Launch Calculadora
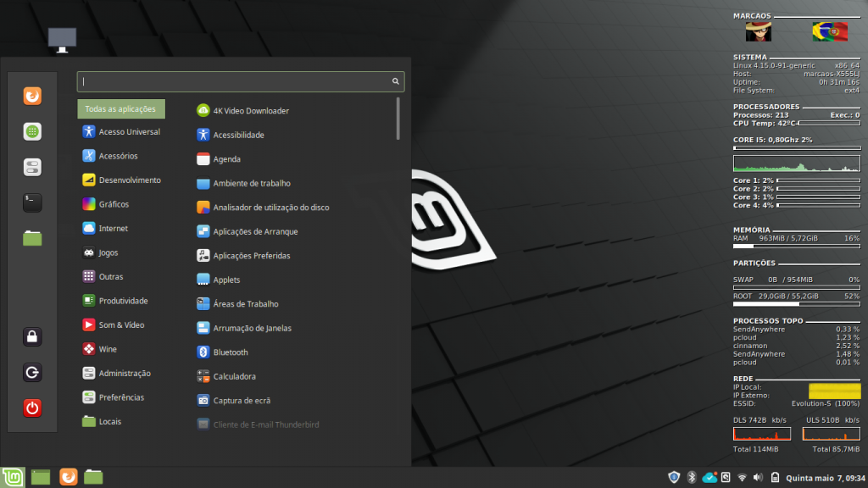 point(225,376)
